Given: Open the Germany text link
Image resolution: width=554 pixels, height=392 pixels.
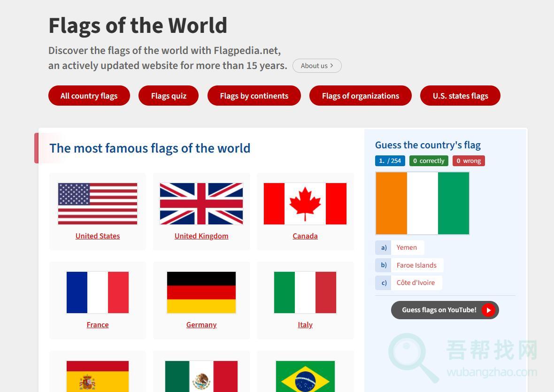Looking at the screenshot, I should (201, 325).
